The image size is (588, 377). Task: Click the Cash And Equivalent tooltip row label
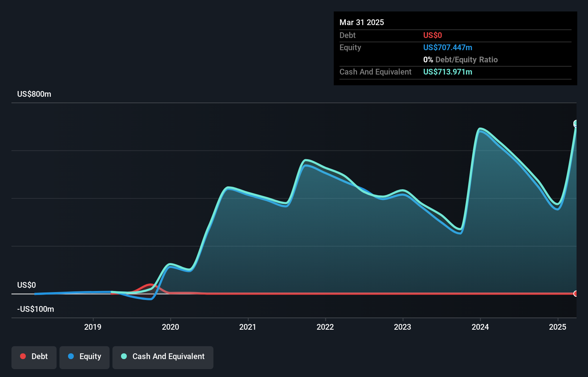375,72
